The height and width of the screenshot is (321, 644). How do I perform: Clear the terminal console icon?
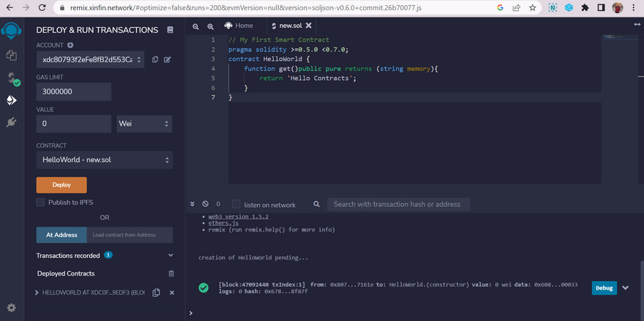pos(206,204)
